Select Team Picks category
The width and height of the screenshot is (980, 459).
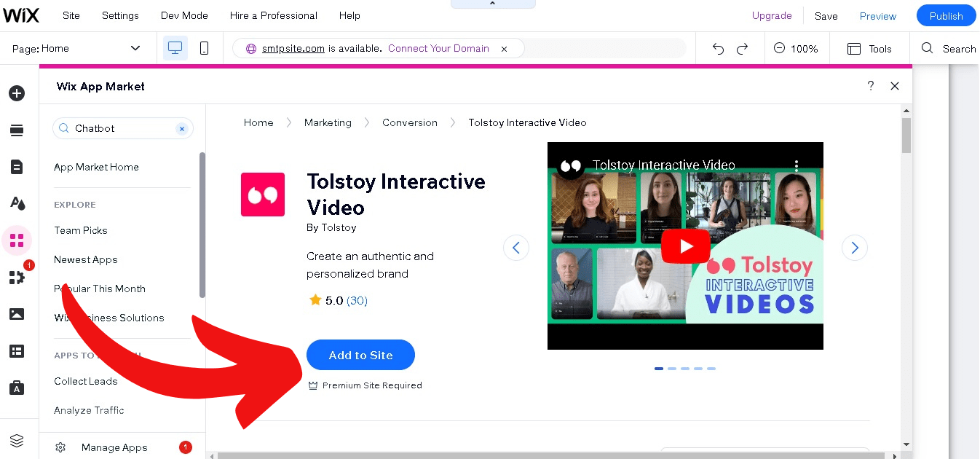click(81, 230)
